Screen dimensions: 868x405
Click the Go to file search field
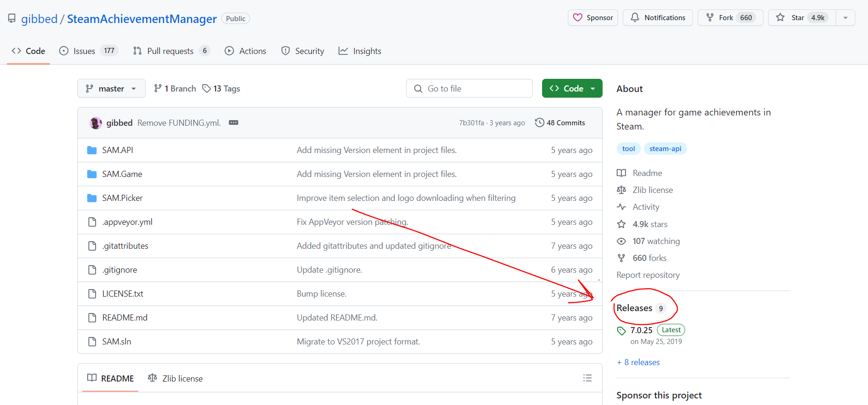(469, 89)
